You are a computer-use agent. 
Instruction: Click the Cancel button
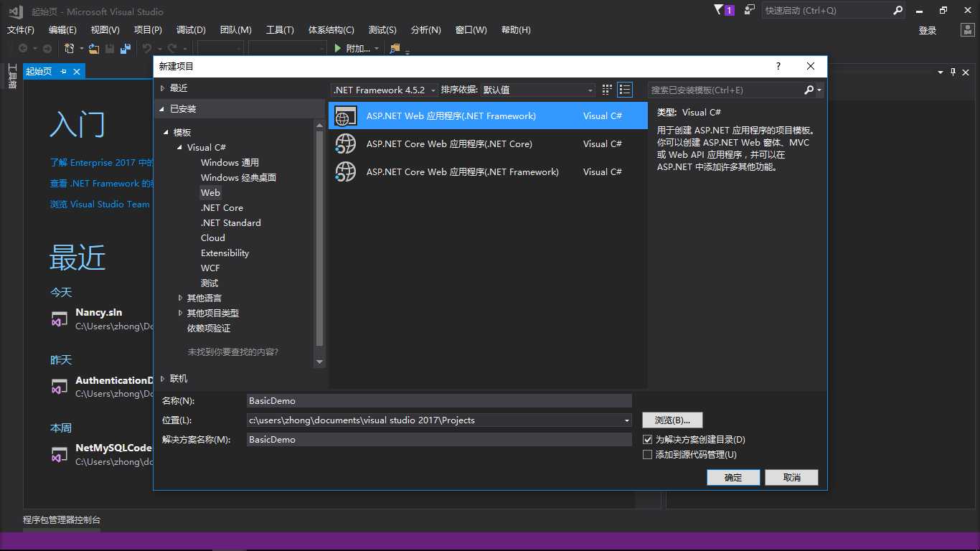[x=791, y=477]
